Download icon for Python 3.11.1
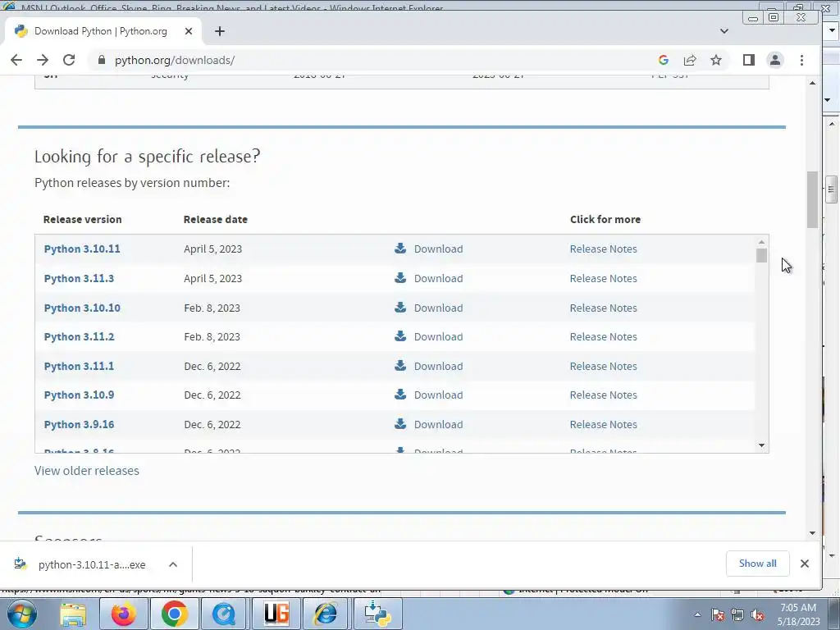Screen dimensions: 840x630 coord(400,365)
